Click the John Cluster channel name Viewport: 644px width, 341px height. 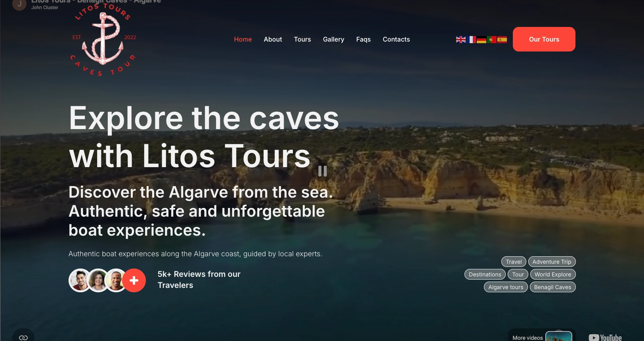coord(45,8)
